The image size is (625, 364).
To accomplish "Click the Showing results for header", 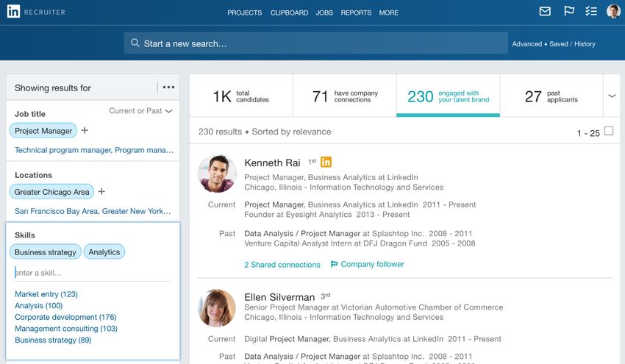I will click(x=53, y=88).
